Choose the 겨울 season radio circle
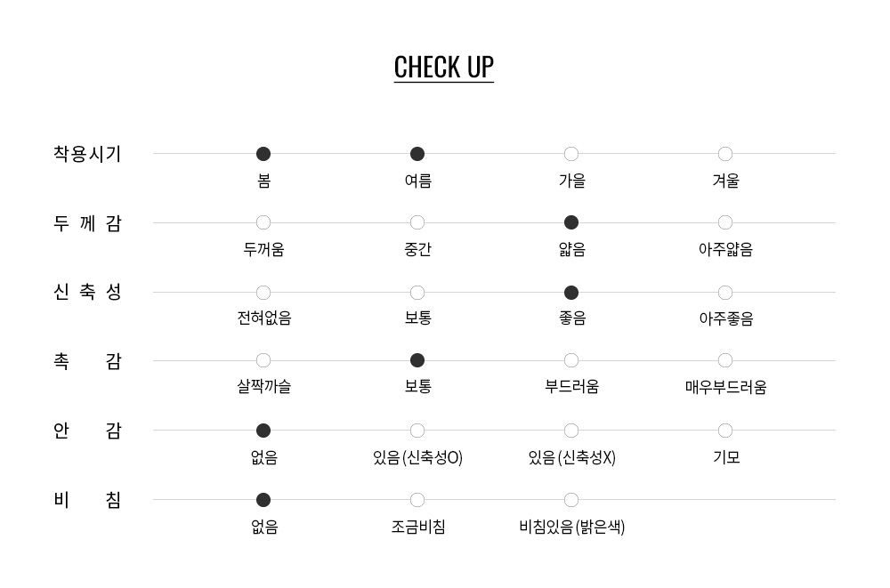890x588 pixels. [x=725, y=154]
